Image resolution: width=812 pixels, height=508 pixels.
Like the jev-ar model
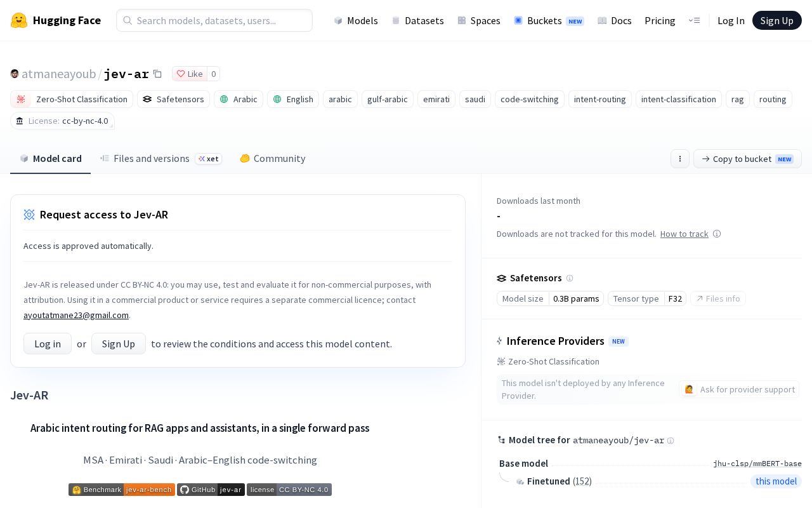tap(190, 74)
